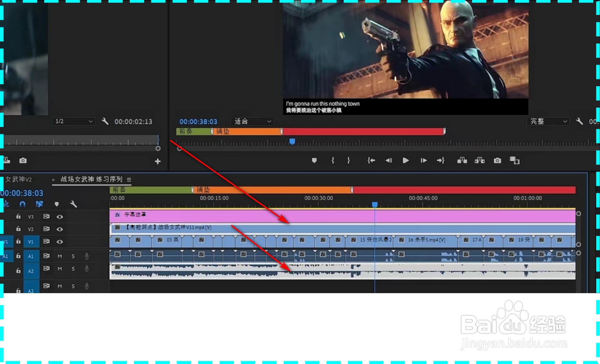Enable voice-over record on track A3
The height and width of the screenshot is (364, 600).
87,286
